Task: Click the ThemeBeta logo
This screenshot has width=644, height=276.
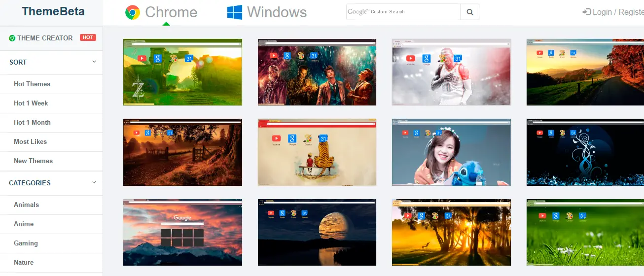Action: tap(53, 11)
